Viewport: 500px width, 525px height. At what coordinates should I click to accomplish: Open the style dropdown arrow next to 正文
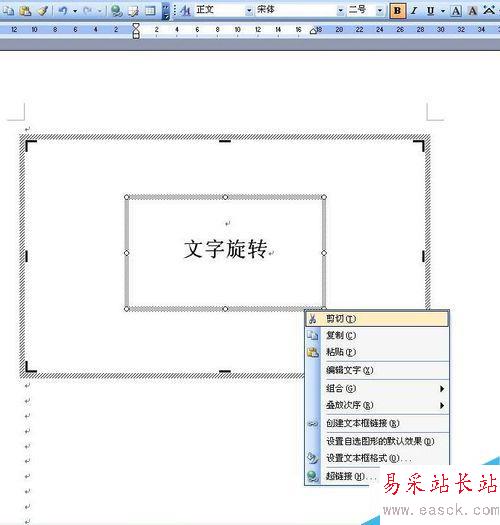249,11
